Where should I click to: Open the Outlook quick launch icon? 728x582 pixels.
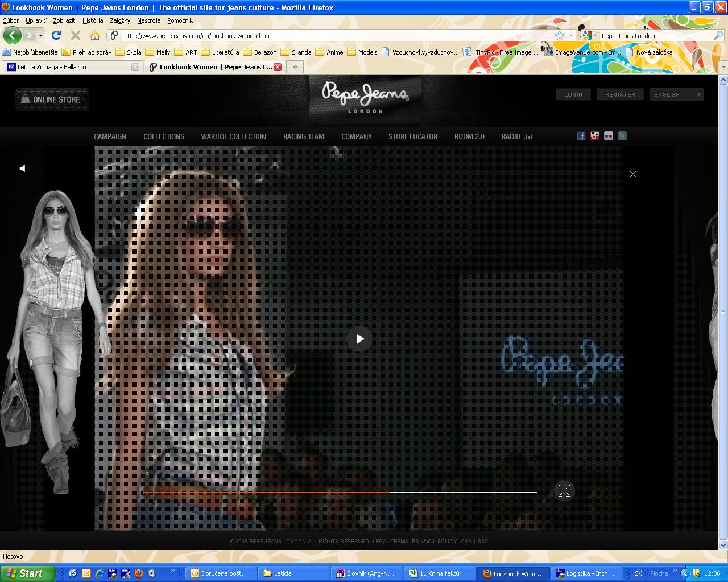[x=86, y=573]
